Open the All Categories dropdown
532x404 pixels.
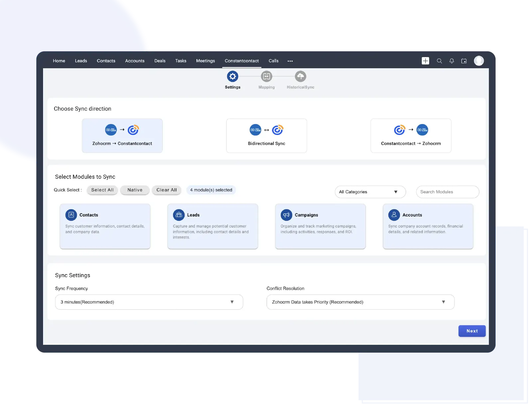click(x=370, y=192)
